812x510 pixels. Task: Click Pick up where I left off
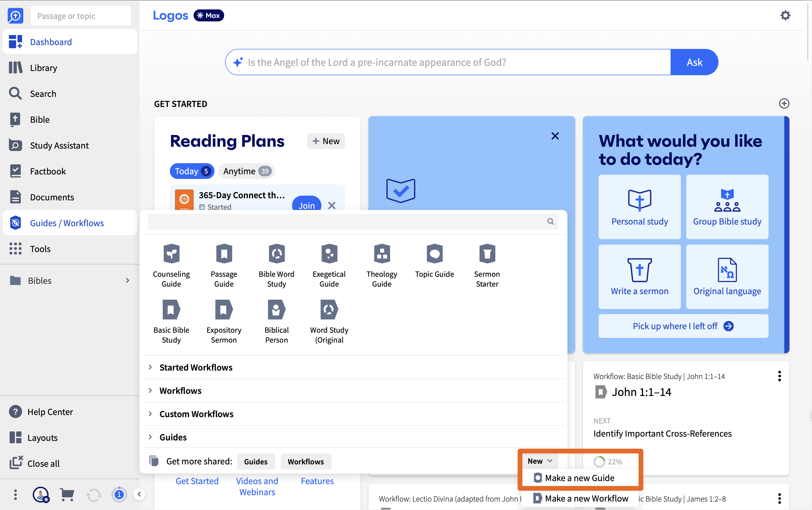tap(683, 326)
